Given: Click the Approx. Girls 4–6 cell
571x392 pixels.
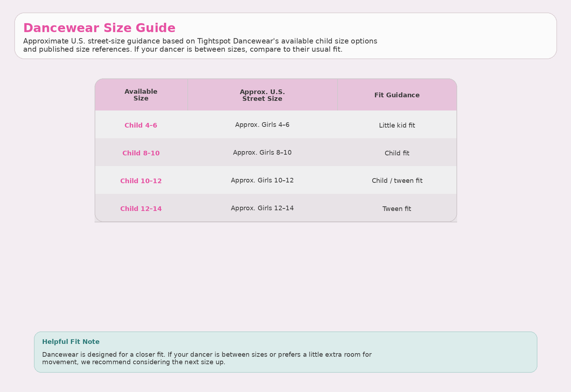Looking at the screenshot, I should pos(262,125).
